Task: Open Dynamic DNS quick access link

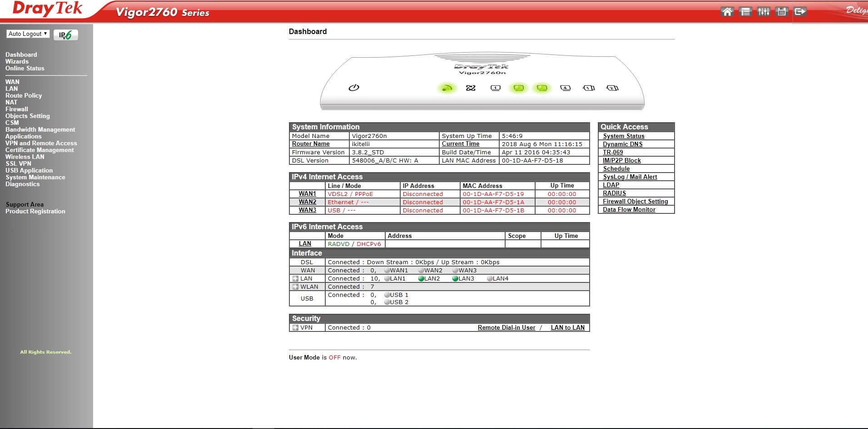Action: click(622, 144)
